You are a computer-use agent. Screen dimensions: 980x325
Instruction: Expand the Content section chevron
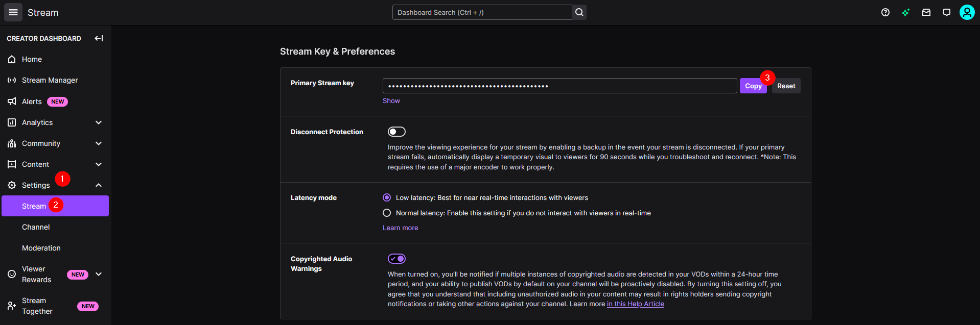(x=99, y=164)
